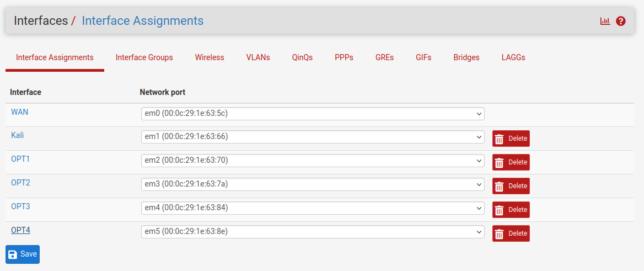The height and width of the screenshot is (271, 644).
Task: Open the OPT4 interface link
Action: [x=20, y=230]
